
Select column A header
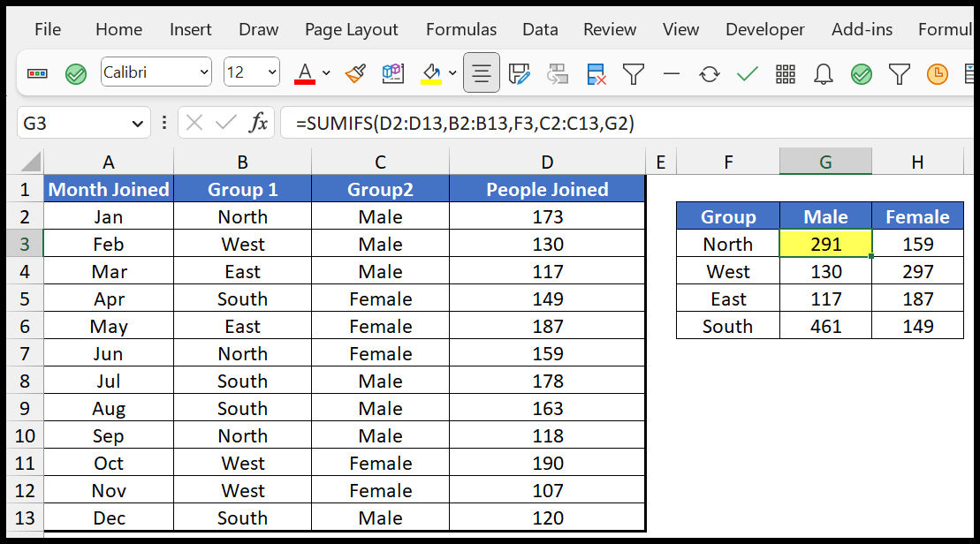(x=109, y=162)
